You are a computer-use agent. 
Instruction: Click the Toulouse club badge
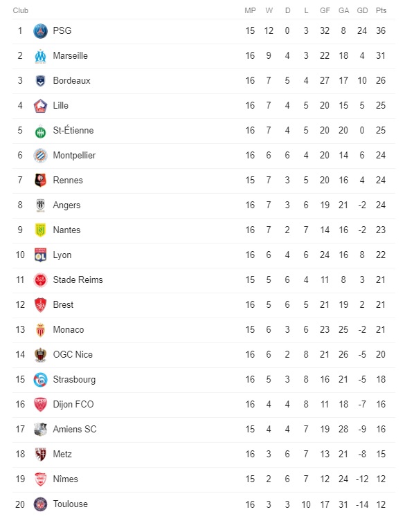[x=40, y=504]
